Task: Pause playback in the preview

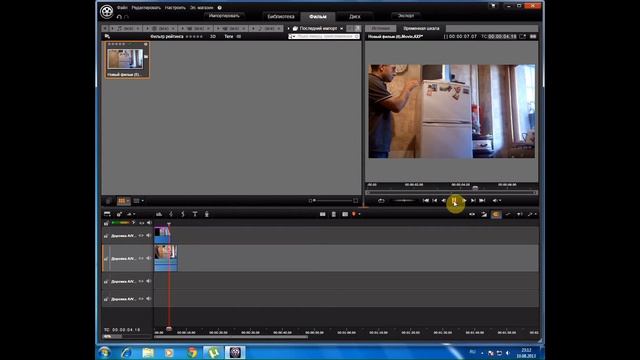Action: [454, 200]
